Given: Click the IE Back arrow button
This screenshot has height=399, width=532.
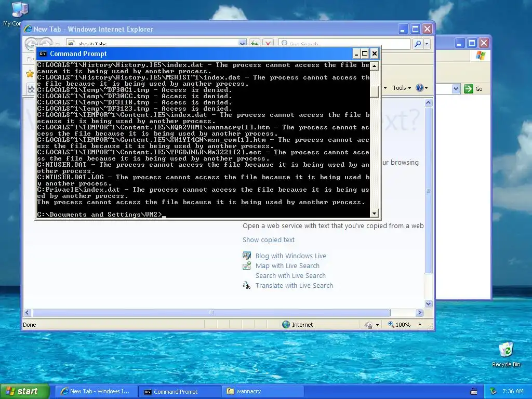Looking at the screenshot, I should point(31,43).
